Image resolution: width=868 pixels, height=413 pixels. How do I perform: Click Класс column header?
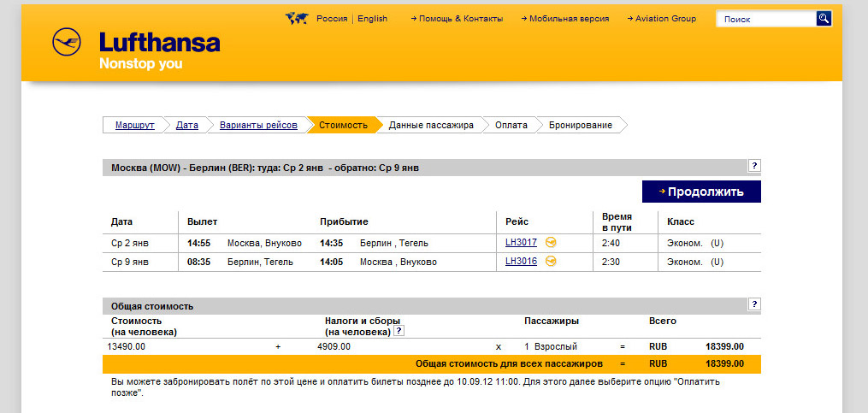coord(681,221)
